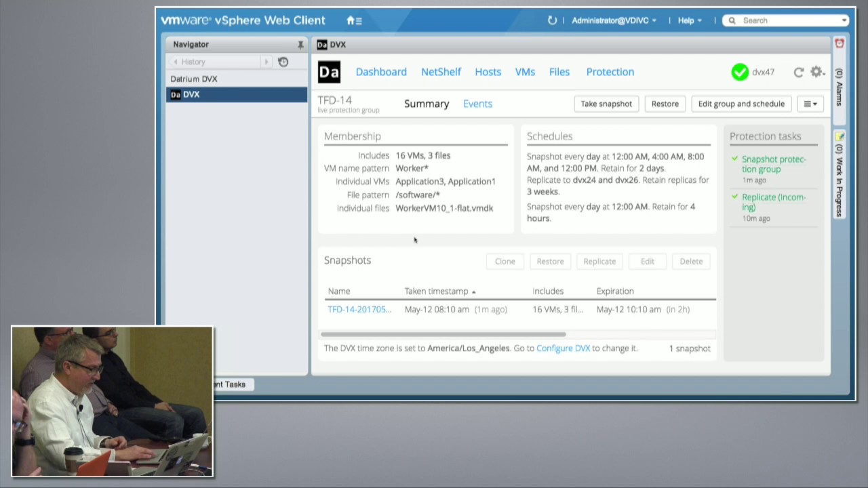Open Snapshot protection group task
The height and width of the screenshot is (488, 868).
point(774,164)
